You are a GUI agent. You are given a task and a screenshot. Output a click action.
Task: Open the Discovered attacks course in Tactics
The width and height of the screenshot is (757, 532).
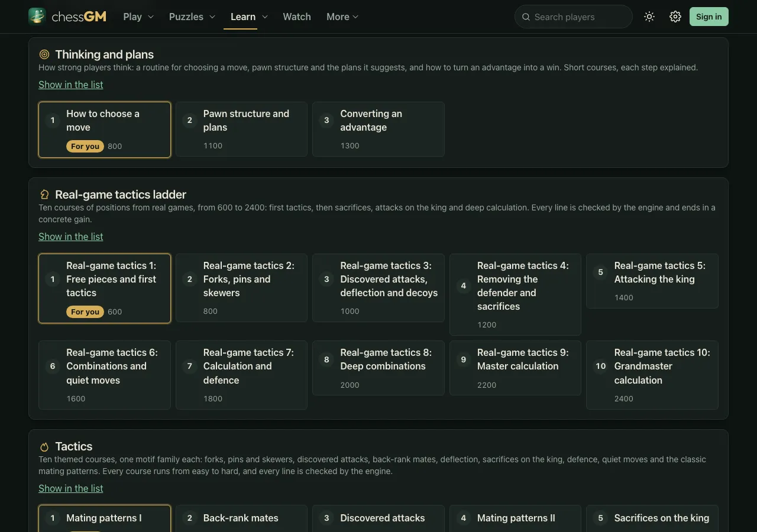coord(378,518)
